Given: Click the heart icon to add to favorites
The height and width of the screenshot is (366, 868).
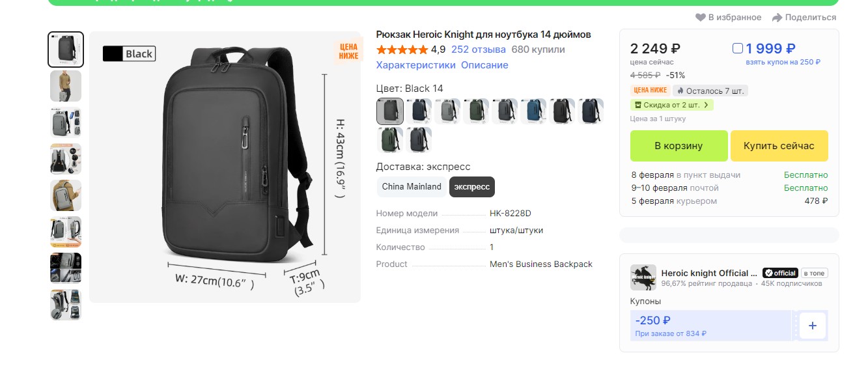Looking at the screenshot, I should 701,18.
